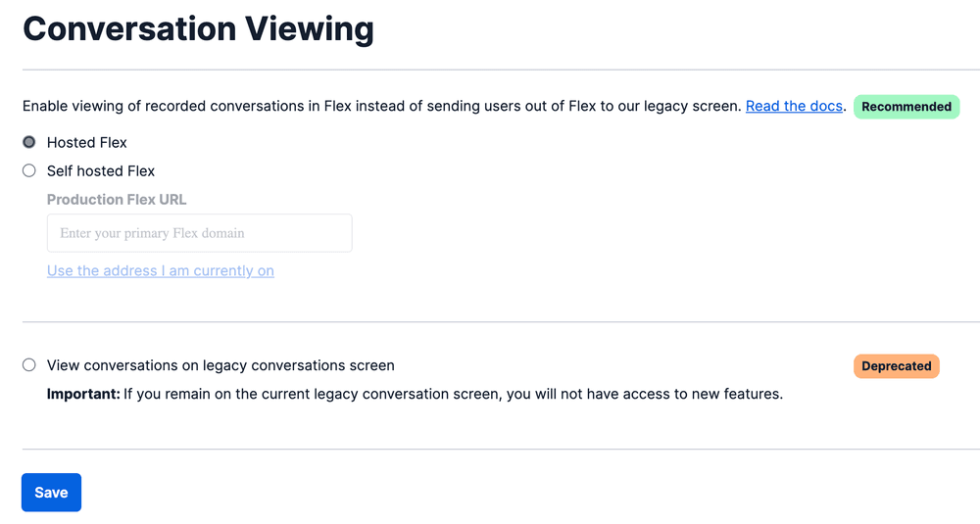Click the orange Deprecated badge
The height and width of the screenshot is (524, 980).
click(896, 366)
